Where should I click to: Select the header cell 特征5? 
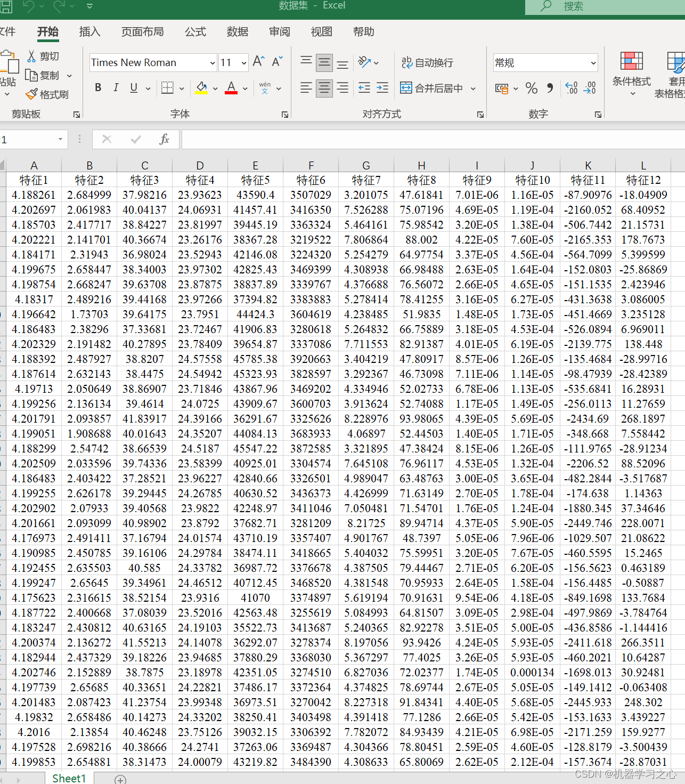pyautogui.click(x=256, y=180)
